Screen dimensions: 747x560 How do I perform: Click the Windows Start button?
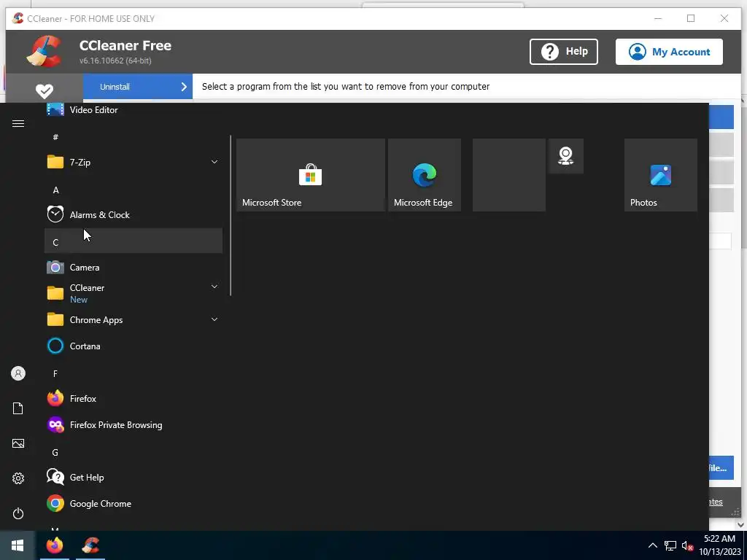pos(18,545)
